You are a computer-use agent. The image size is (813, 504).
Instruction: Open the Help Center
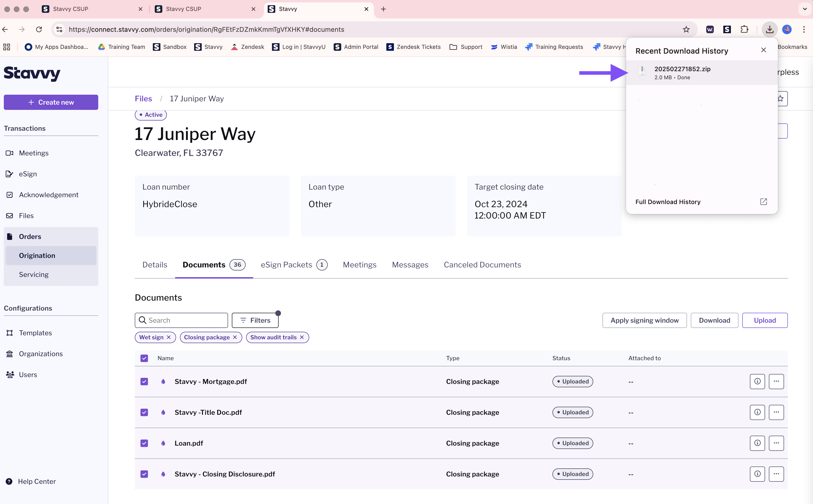click(31, 481)
